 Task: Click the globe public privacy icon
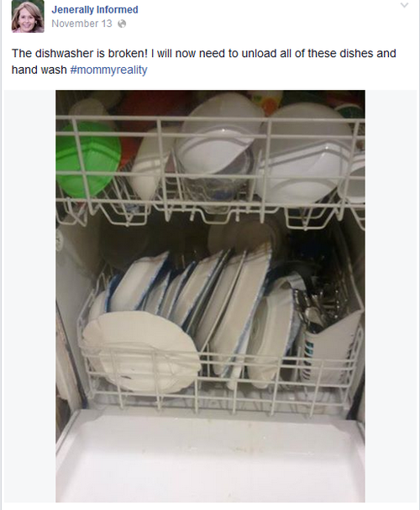coord(122,24)
